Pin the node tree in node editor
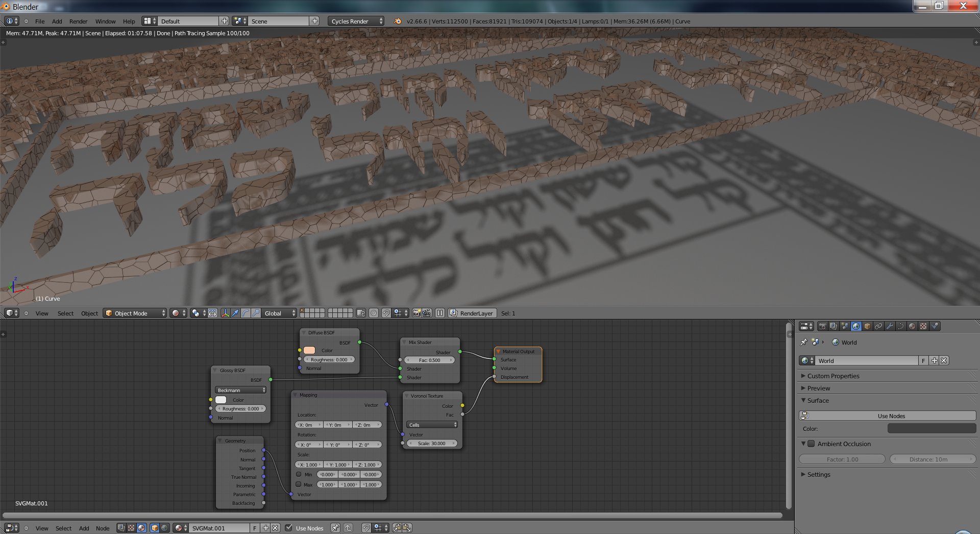Image resolution: width=980 pixels, height=534 pixels. pos(335,528)
